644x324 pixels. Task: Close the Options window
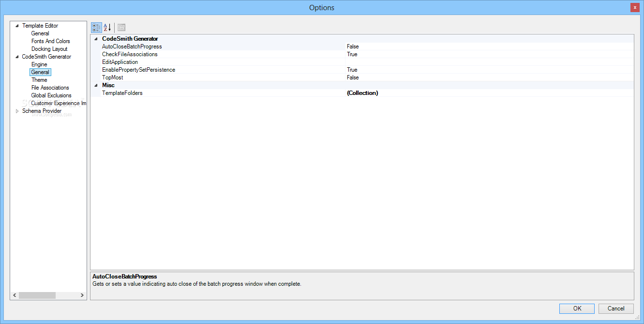pyautogui.click(x=635, y=7)
